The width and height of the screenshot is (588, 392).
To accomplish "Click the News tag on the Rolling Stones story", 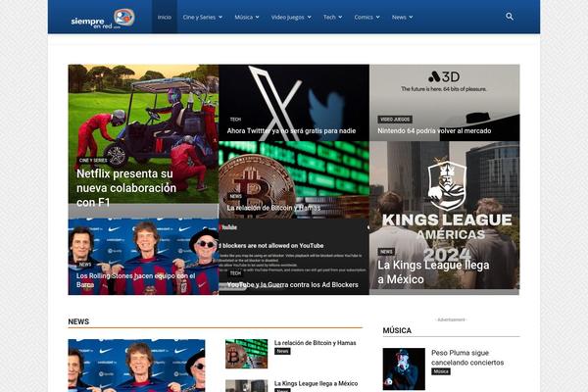I will (85, 265).
